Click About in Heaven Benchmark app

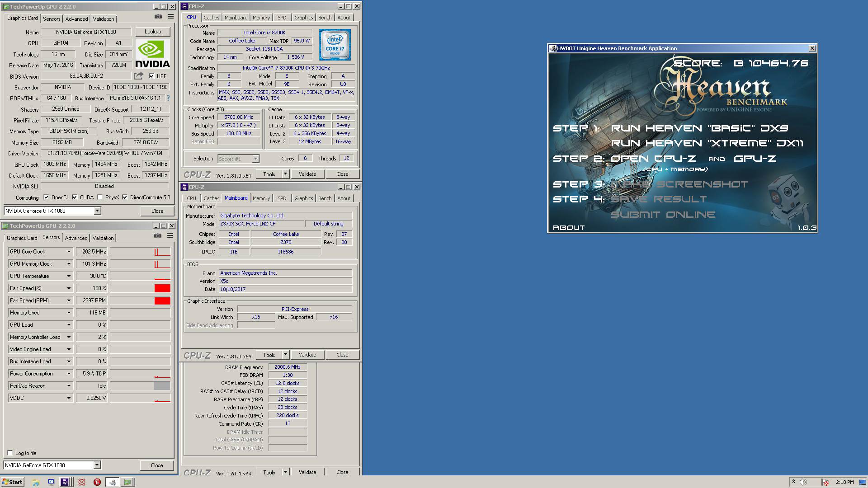(569, 228)
